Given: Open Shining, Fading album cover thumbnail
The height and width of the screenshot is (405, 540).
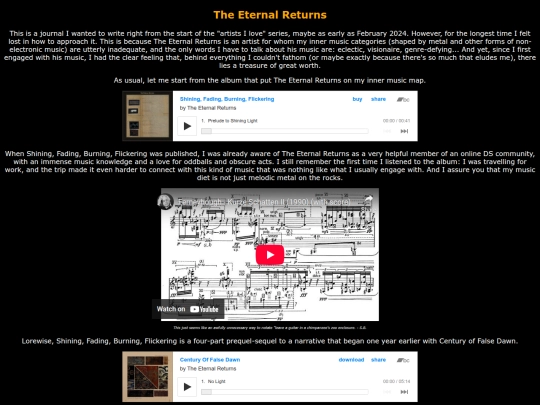Looking at the screenshot, I should pyautogui.click(x=148, y=116).
